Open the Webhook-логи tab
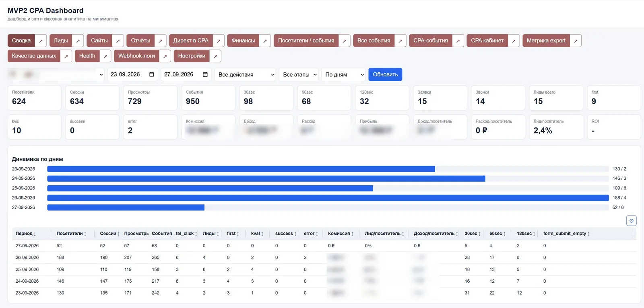Viewport: 644px width, 308px height. click(x=136, y=56)
